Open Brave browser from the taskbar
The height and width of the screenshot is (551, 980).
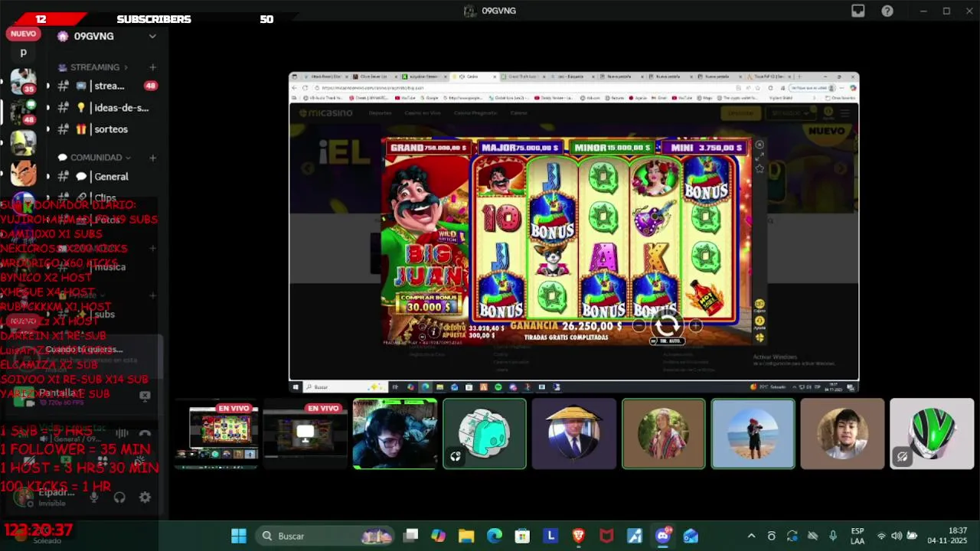(x=579, y=536)
